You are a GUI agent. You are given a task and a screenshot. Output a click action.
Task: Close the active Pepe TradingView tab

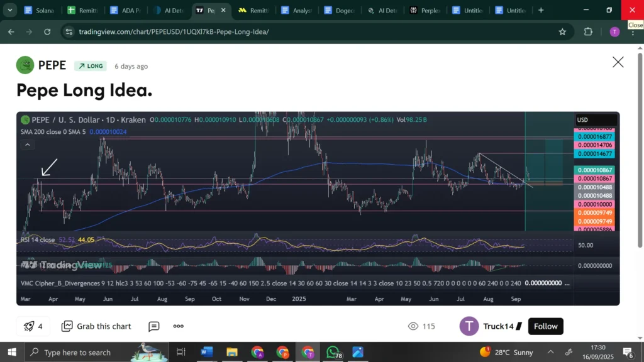[223, 10]
